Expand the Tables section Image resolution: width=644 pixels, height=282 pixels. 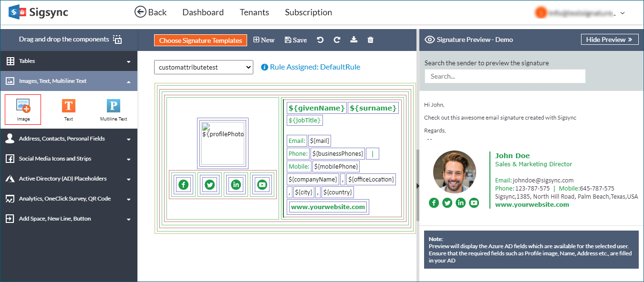(69, 61)
